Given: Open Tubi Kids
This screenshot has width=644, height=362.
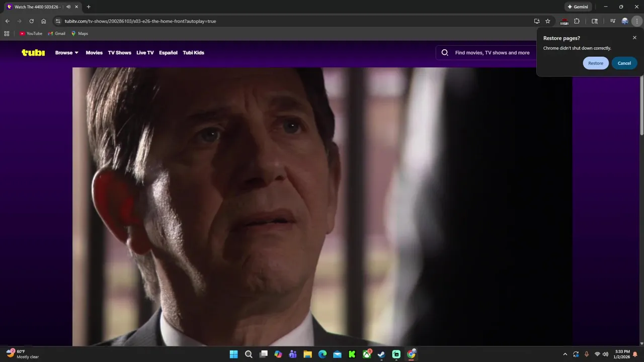Looking at the screenshot, I should click(x=193, y=52).
